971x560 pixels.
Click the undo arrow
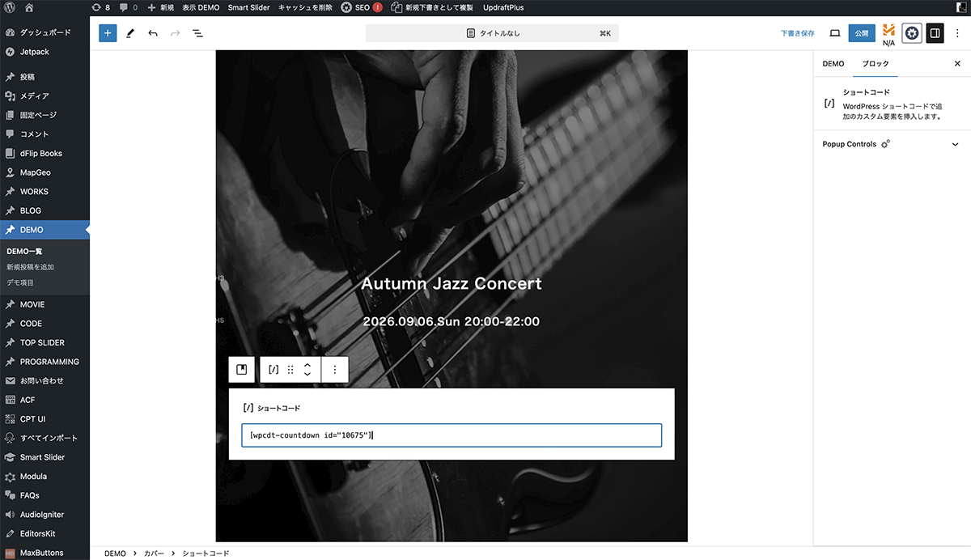[153, 33]
